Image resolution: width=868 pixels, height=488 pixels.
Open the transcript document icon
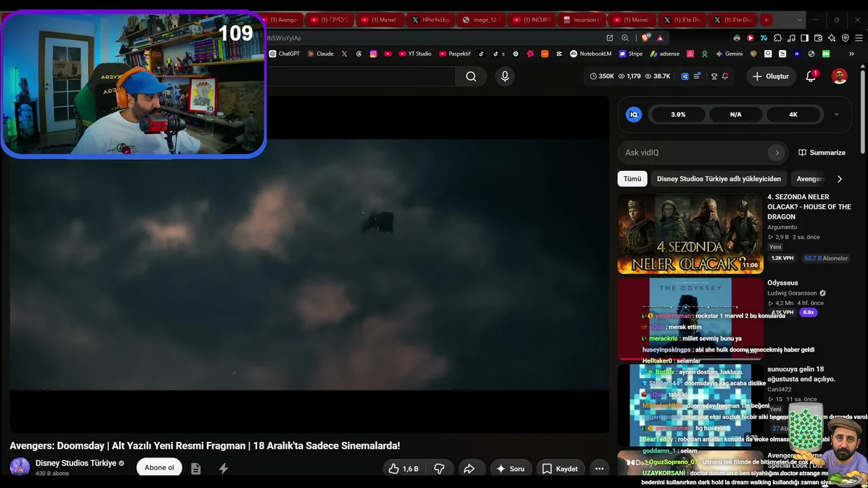tap(196, 468)
